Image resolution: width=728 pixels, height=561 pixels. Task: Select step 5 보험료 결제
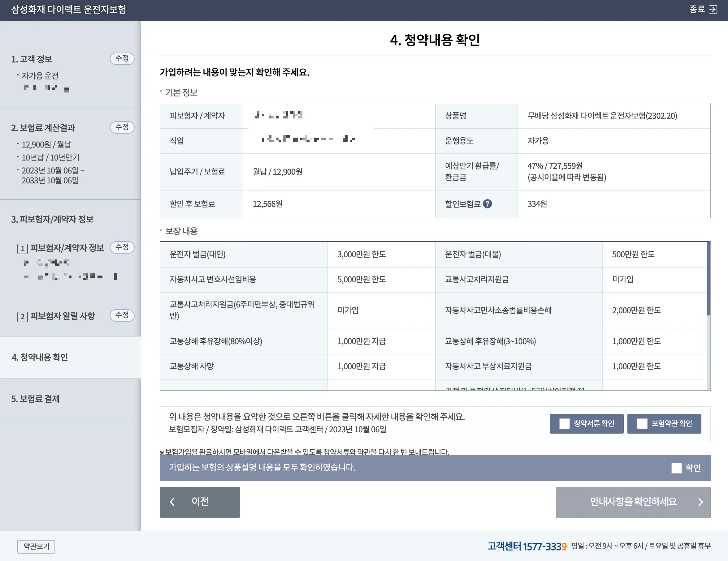tap(36, 399)
